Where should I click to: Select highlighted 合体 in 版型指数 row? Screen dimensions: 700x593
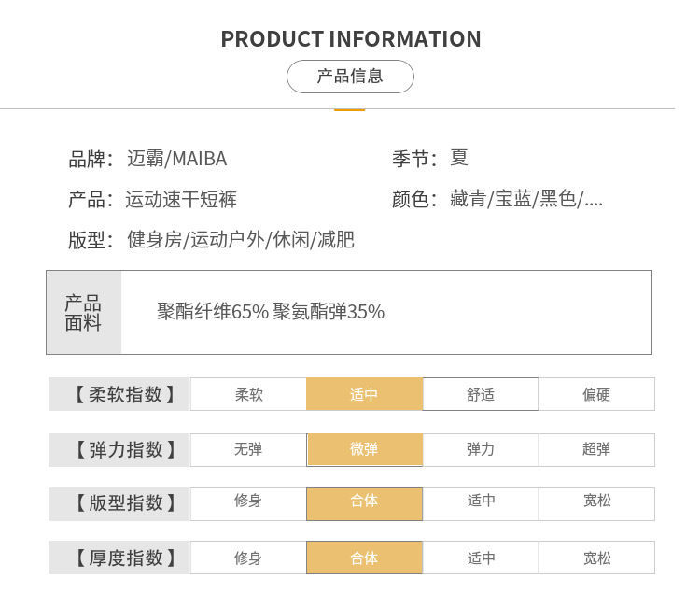[x=364, y=503]
